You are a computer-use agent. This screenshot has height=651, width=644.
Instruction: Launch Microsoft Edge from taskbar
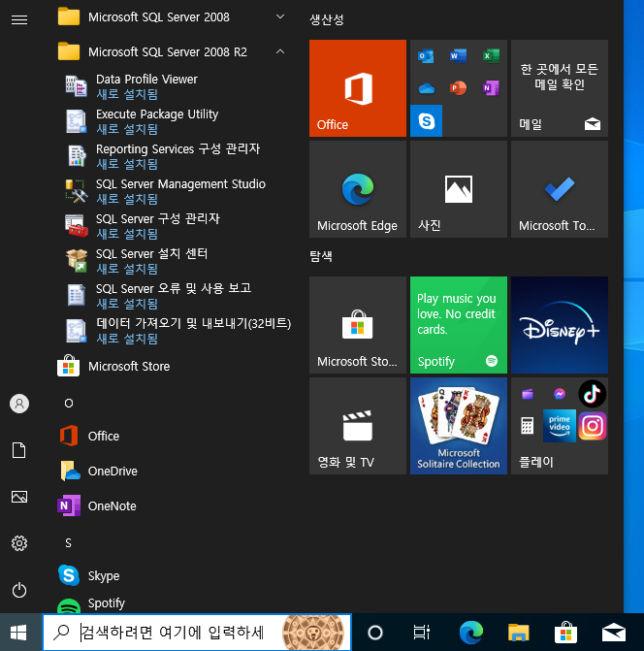click(471, 633)
